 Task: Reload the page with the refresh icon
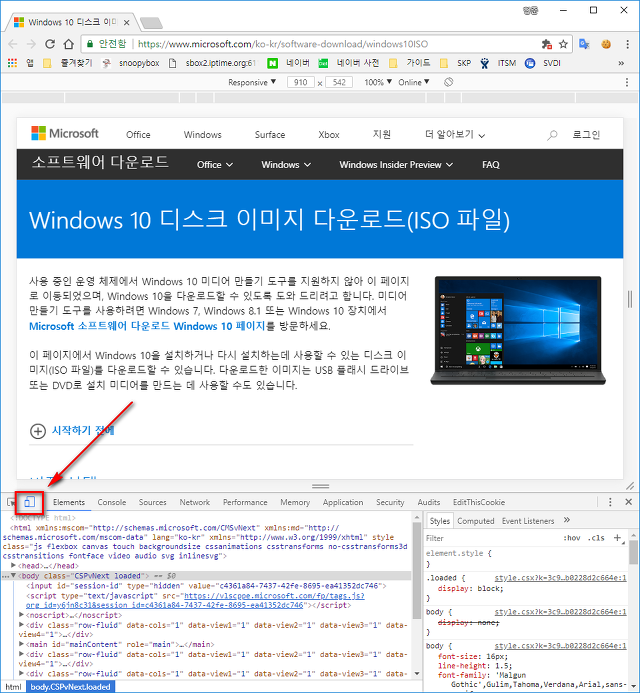pos(50,44)
